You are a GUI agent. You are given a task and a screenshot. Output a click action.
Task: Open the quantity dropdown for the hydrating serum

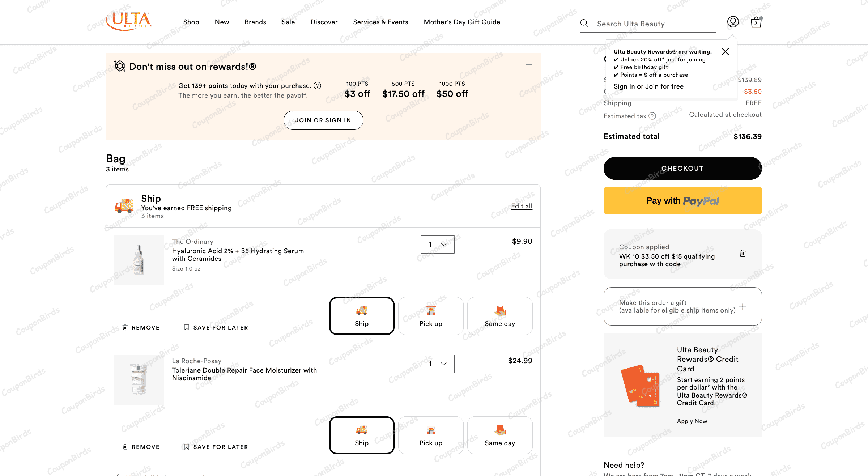coord(437,244)
